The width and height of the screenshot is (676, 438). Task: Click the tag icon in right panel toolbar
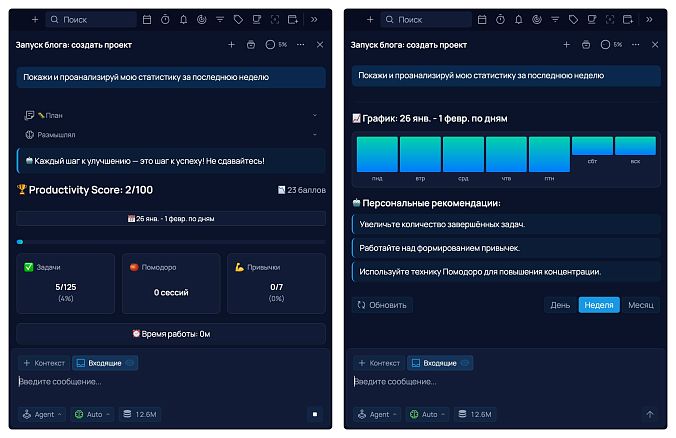(573, 19)
